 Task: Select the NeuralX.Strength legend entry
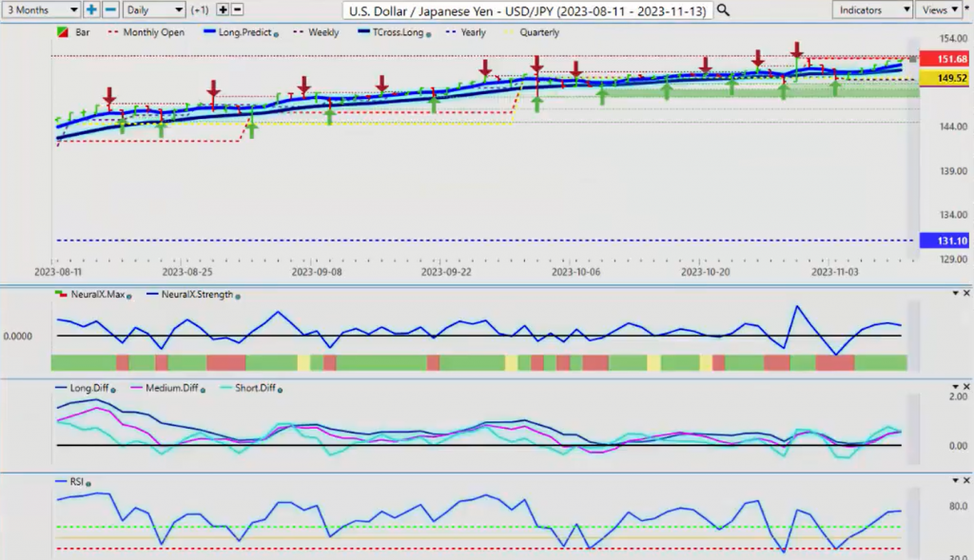(197, 295)
